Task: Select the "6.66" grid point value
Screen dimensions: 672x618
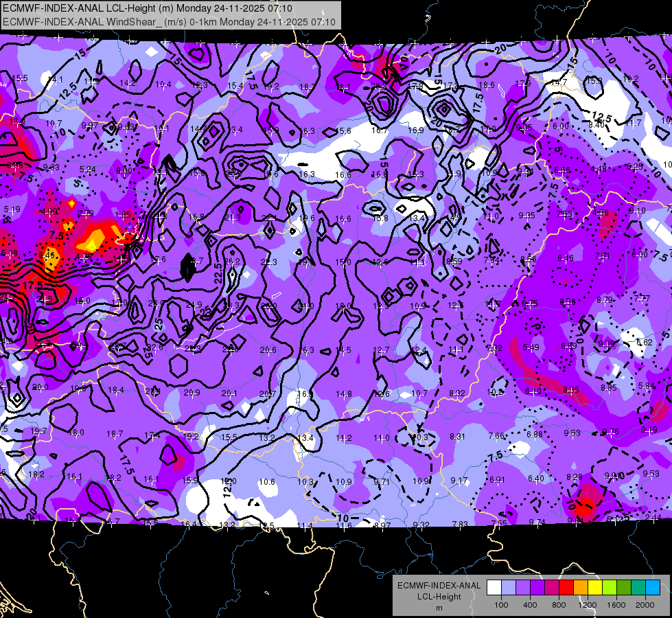Action: click(561, 170)
